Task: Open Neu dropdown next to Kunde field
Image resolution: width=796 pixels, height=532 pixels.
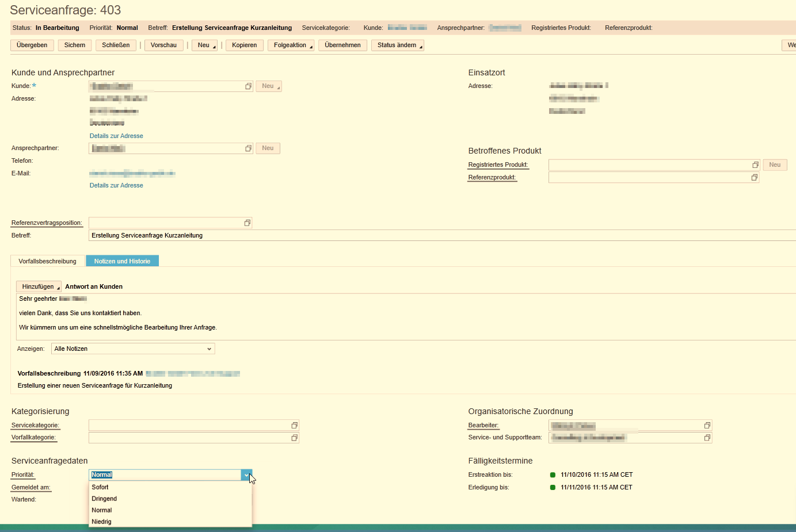Action: click(269, 86)
